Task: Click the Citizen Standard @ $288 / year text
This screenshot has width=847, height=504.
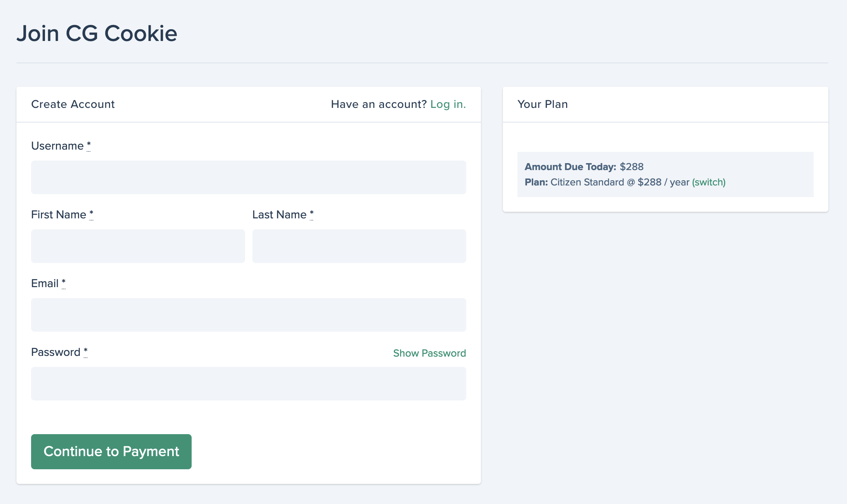Action: click(620, 182)
